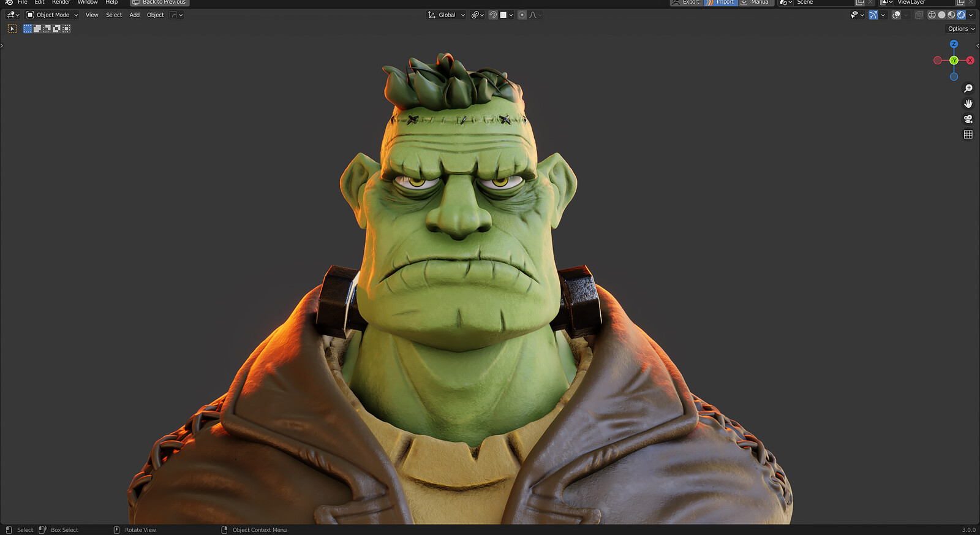This screenshot has width=980, height=535.
Task: Open the File menu
Action: [23, 2]
